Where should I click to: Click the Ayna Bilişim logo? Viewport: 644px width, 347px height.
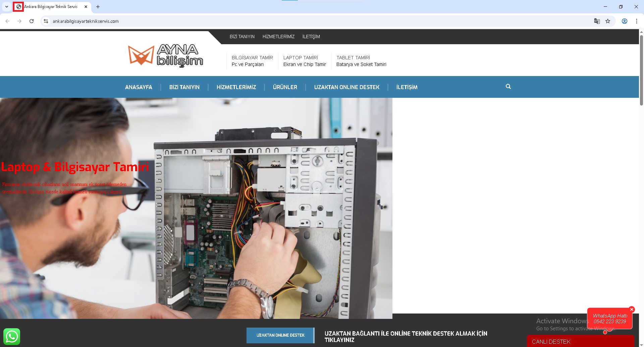coord(166,55)
